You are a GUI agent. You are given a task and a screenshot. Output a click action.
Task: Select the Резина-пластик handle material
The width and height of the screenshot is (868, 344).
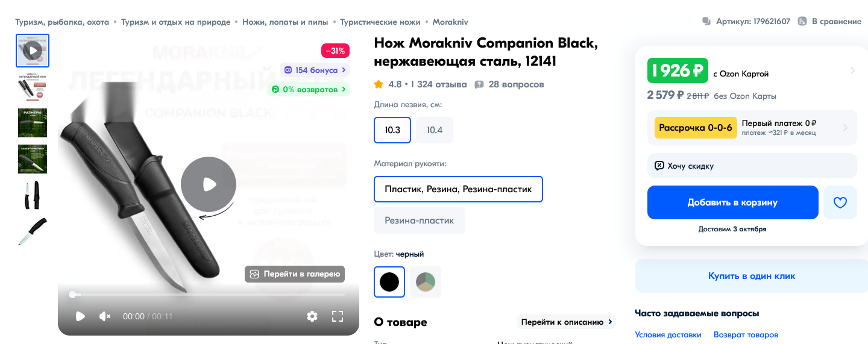pyautogui.click(x=419, y=220)
